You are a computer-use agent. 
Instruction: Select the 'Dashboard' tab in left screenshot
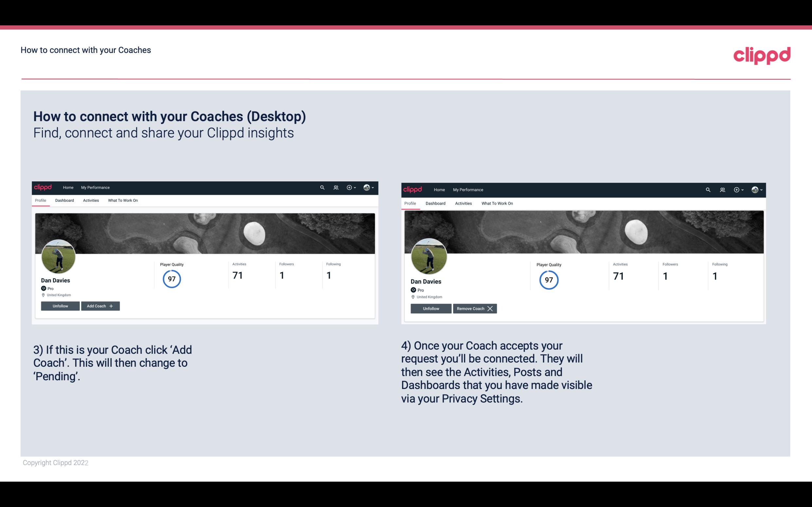(x=64, y=200)
